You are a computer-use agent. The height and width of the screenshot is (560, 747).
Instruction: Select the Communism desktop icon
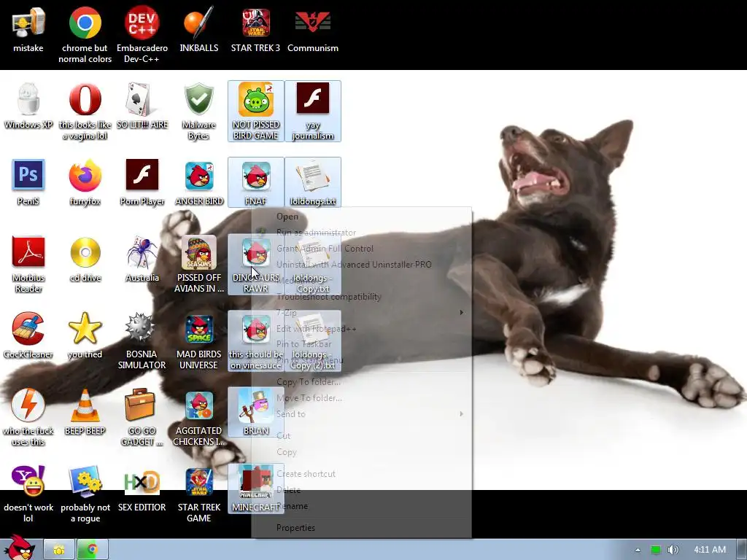point(312,30)
